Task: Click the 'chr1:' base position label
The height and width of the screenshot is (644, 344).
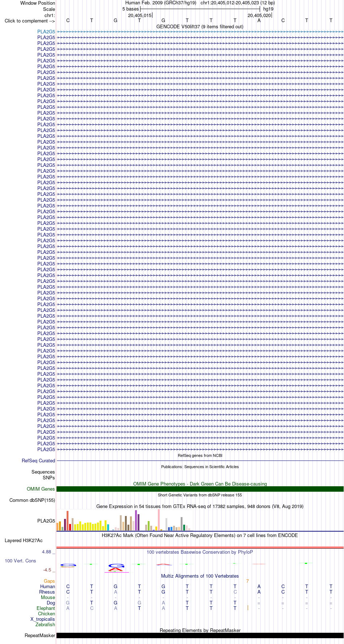Action: pos(50,15)
